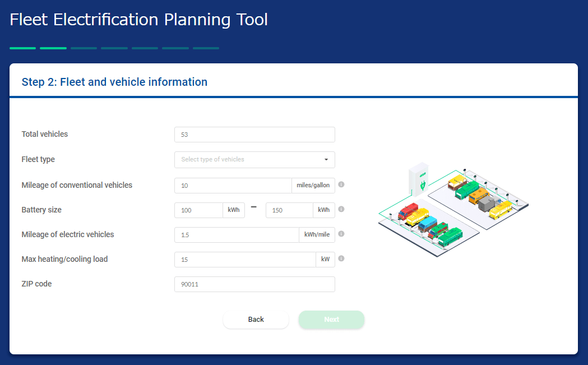Focus the Total vehicles input field

(254, 135)
